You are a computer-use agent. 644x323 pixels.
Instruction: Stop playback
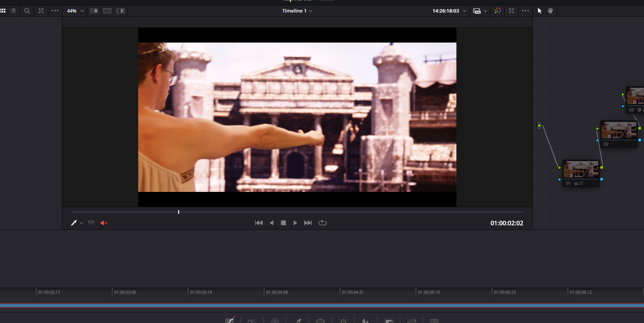point(283,223)
